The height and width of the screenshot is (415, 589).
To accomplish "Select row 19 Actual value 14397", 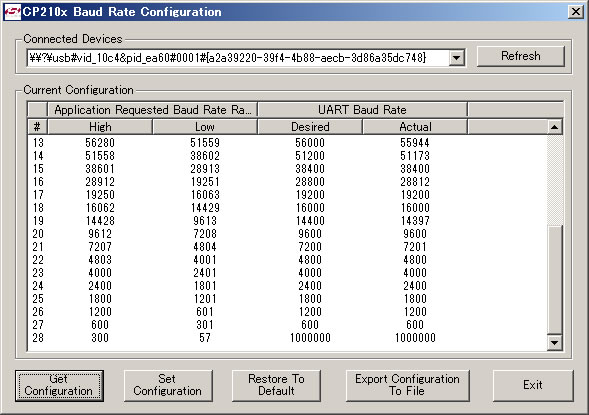I will (415, 221).
